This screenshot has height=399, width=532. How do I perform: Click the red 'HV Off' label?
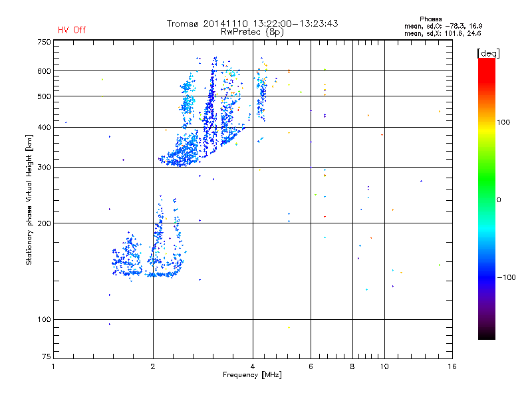click(x=72, y=30)
